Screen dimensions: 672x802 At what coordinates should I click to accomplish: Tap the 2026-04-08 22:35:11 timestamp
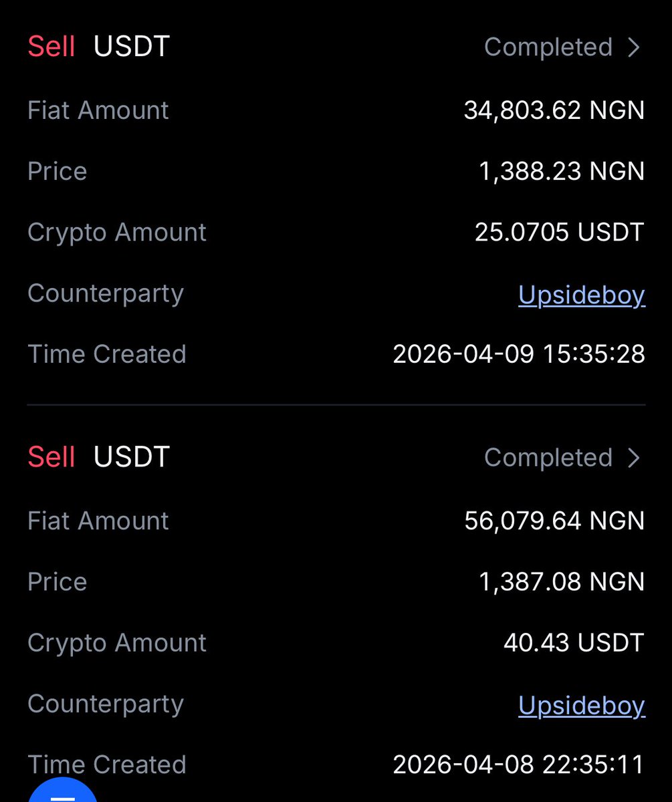[x=518, y=765]
